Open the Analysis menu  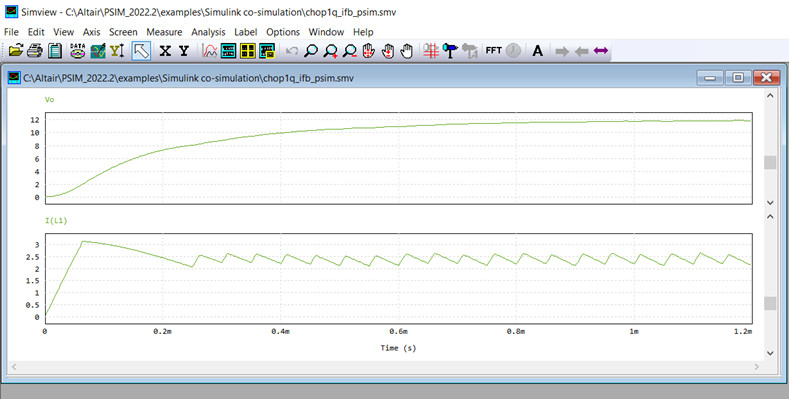click(208, 32)
